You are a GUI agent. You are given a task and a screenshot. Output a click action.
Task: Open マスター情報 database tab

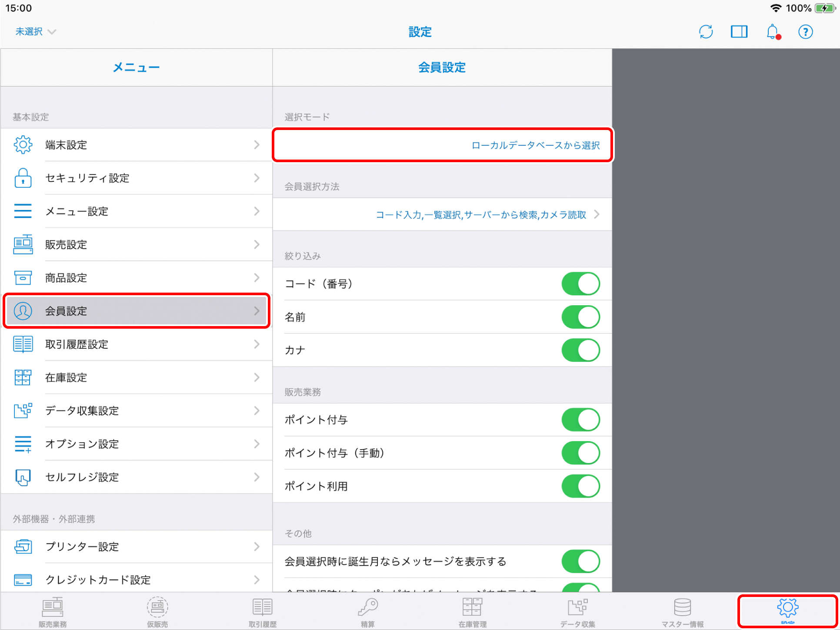(683, 612)
